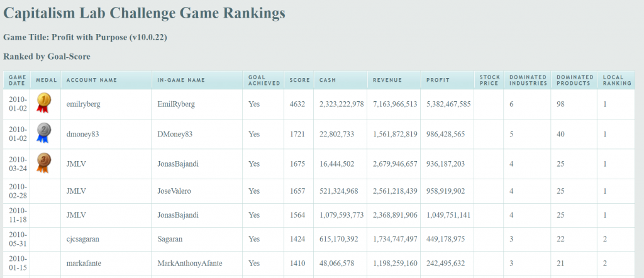Select the markafante account name
The width and height of the screenshot is (644, 278).
pyautogui.click(x=84, y=263)
